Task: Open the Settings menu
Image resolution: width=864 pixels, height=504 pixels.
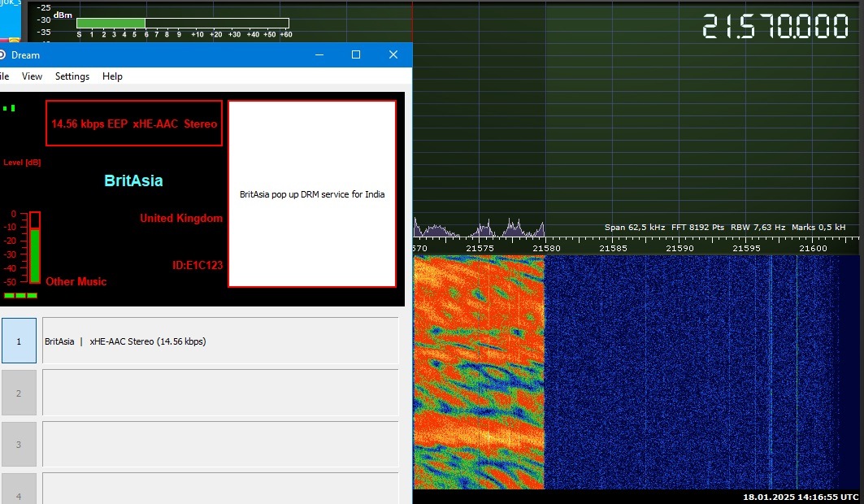Action: (x=72, y=76)
